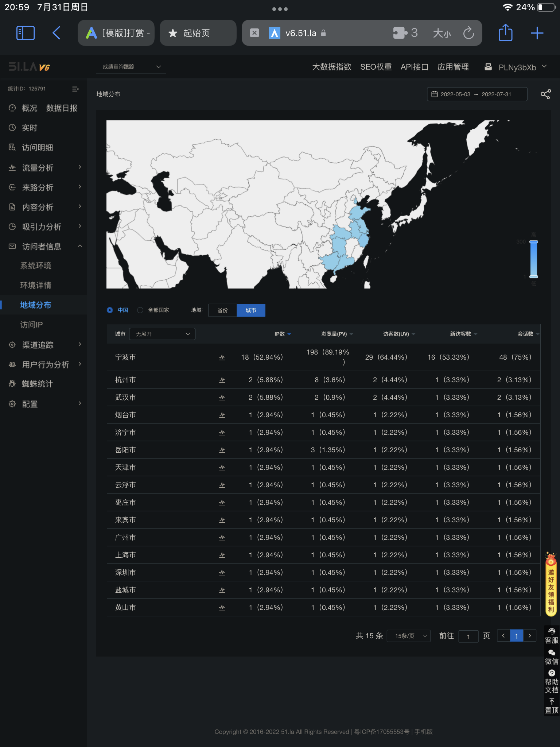Open trend chart icon for 杭州市 row
Screen dimensions: 560x747
(222, 380)
